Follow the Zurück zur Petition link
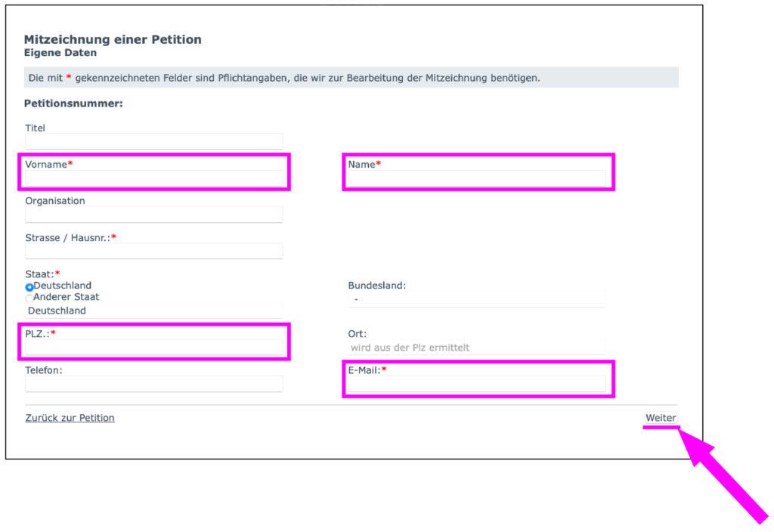This screenshot has width=774, height=532. 70,418
